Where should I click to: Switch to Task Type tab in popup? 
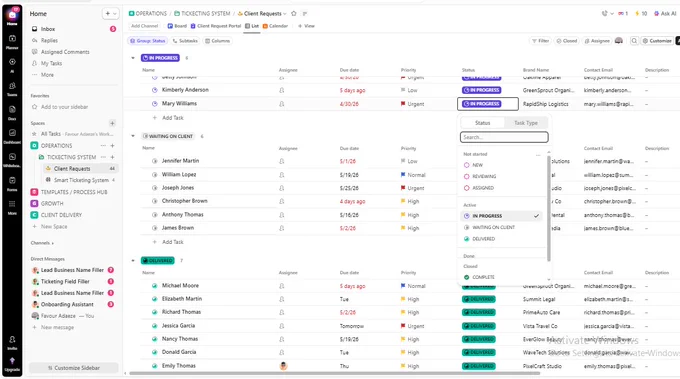coord(526,123)
